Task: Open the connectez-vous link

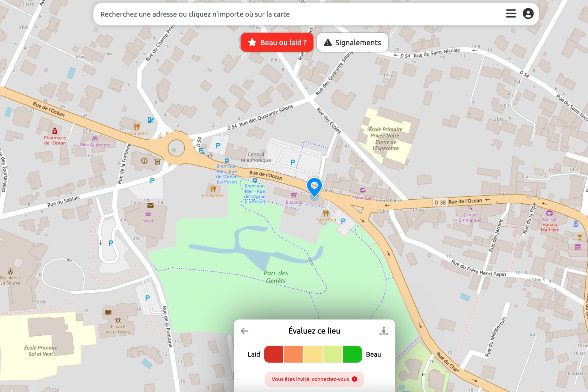Action: coord(310,379)
